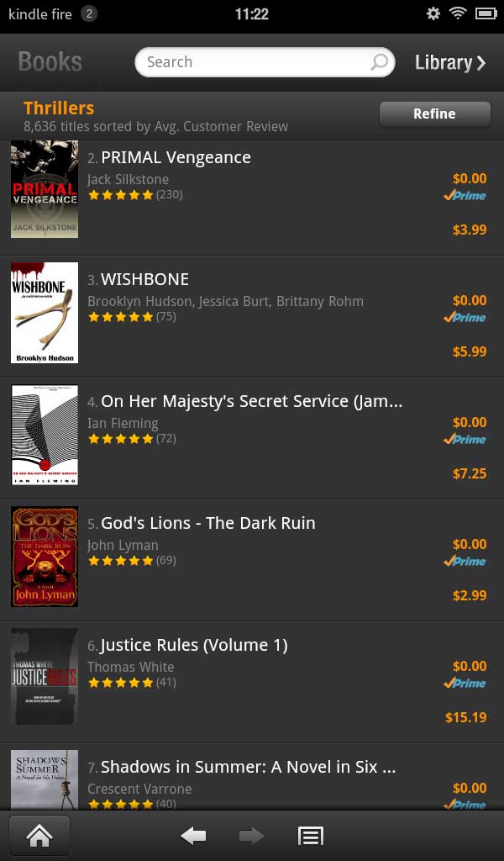Open the menu list icon in bottom bar
The image size is (504, 861).
(311, 837)
